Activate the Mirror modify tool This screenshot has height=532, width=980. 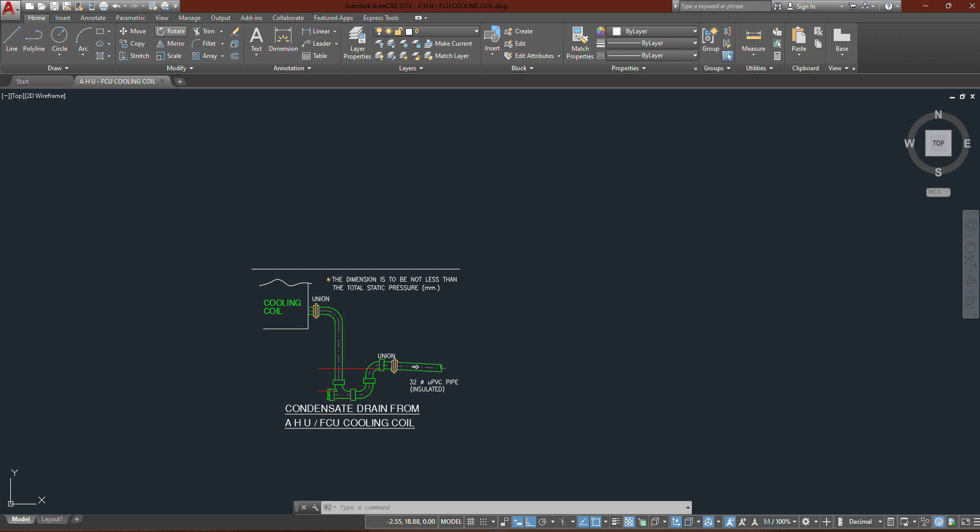tap(170, 44)
